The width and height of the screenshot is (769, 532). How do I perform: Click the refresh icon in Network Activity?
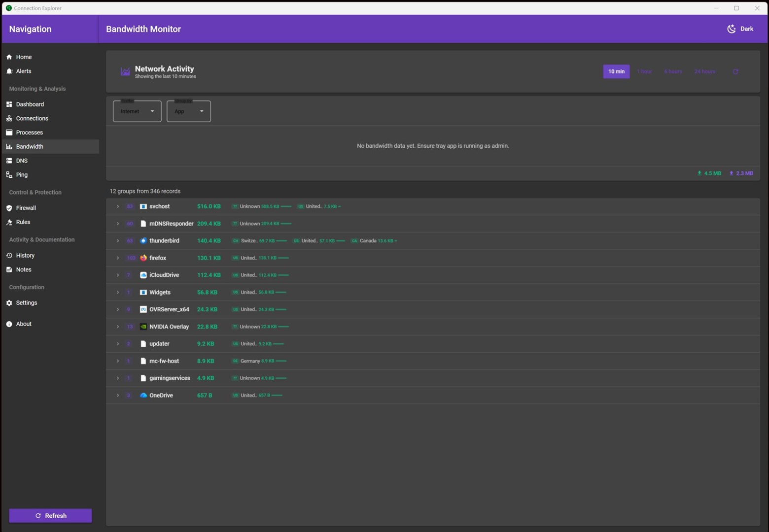click(x=735, y=72)
